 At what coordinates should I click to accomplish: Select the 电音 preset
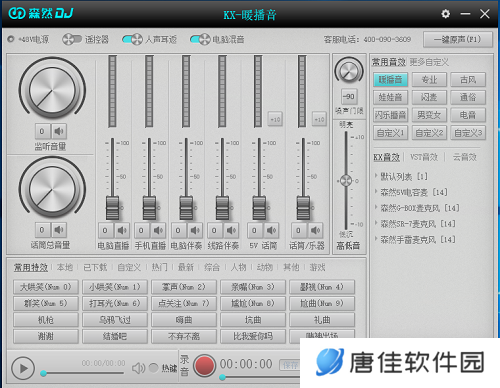468,115
